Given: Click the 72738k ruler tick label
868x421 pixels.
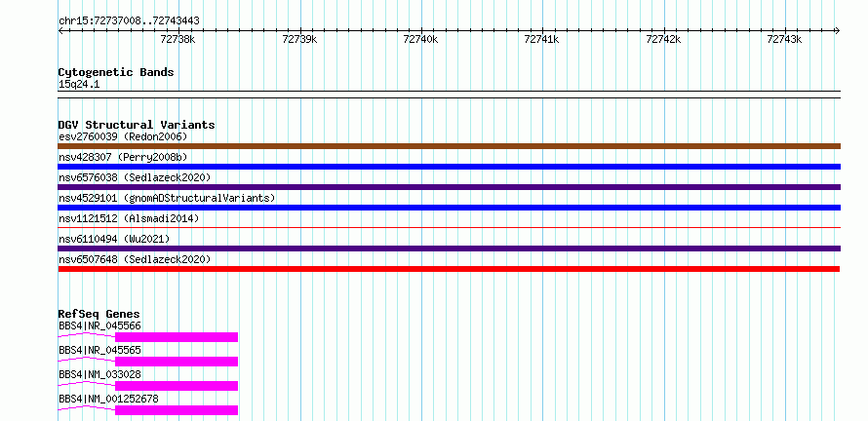Looking at the screenshot, I should (178, 39).
